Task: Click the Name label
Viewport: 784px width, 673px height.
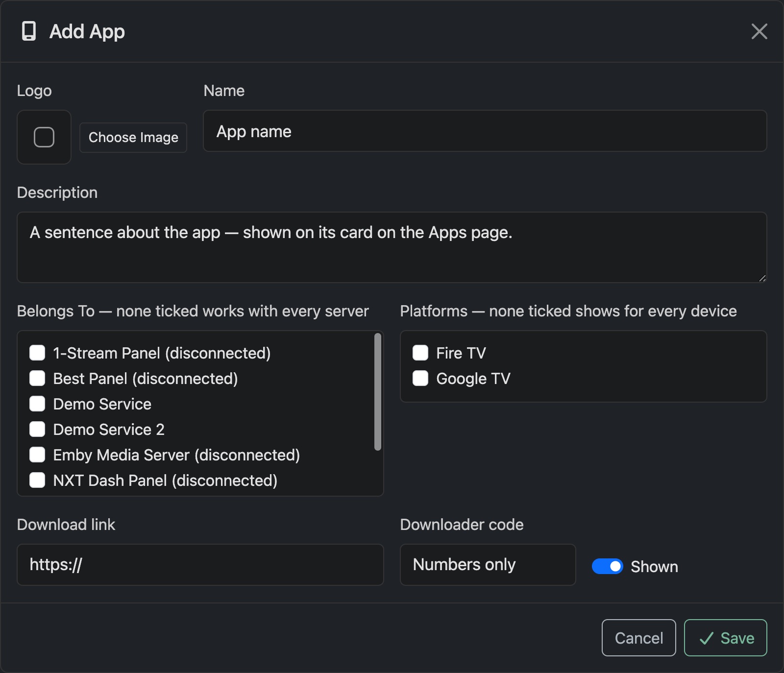Action: coord(224,91)
